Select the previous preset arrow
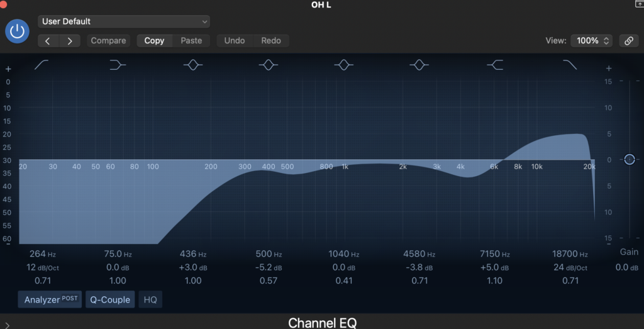This screenshot has width=644, height=329. click(48, 41)
